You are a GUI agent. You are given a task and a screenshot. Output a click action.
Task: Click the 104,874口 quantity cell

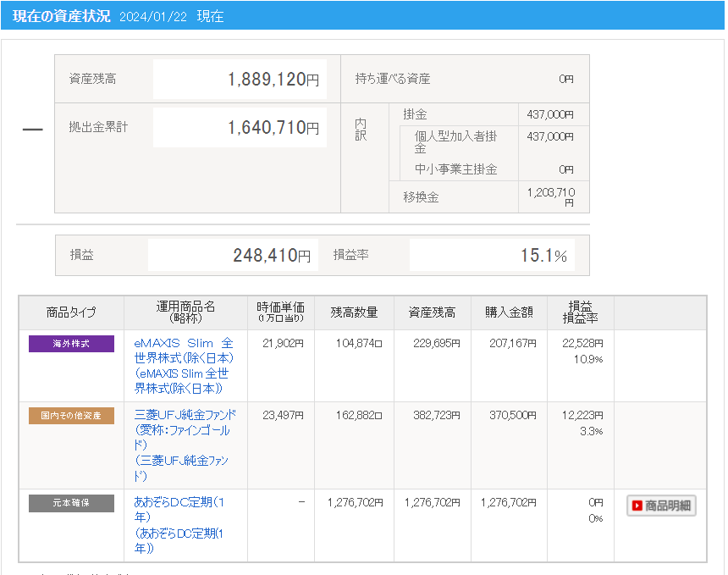coord(359,343)
